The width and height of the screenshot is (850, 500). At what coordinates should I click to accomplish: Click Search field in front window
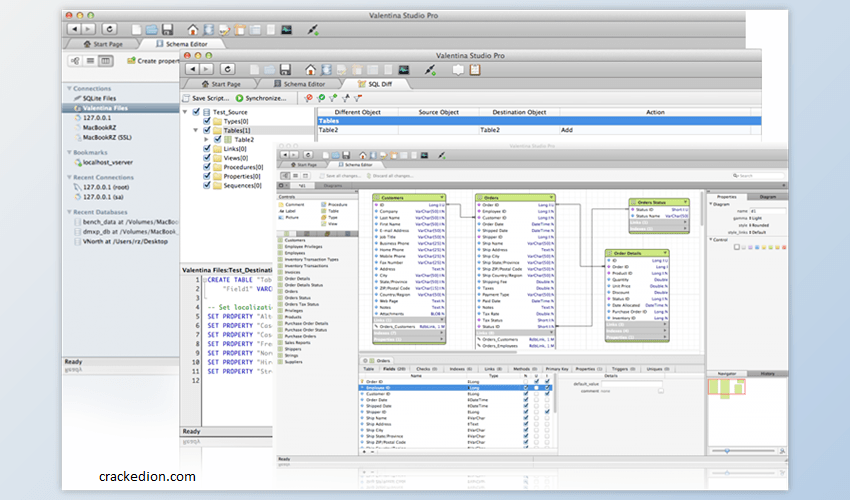758,176
